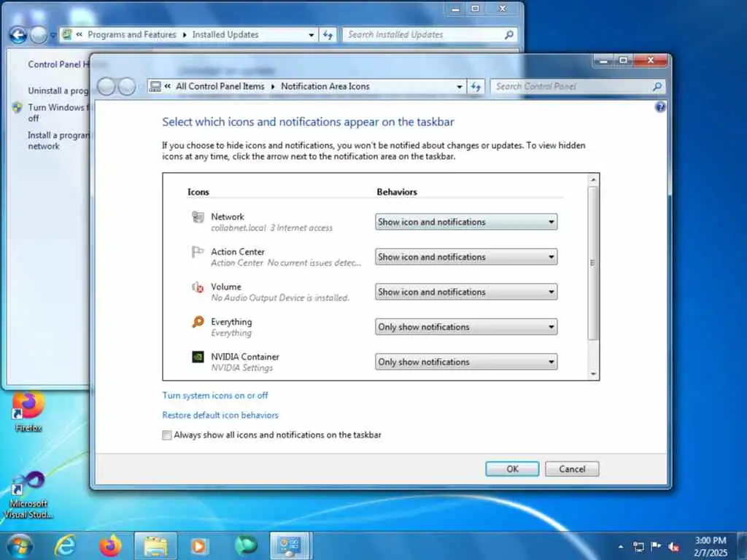Expand Installed Updates address bar dropdown
Image resolution: width=747 pixels, height=560 pixels.
point(311,35)
